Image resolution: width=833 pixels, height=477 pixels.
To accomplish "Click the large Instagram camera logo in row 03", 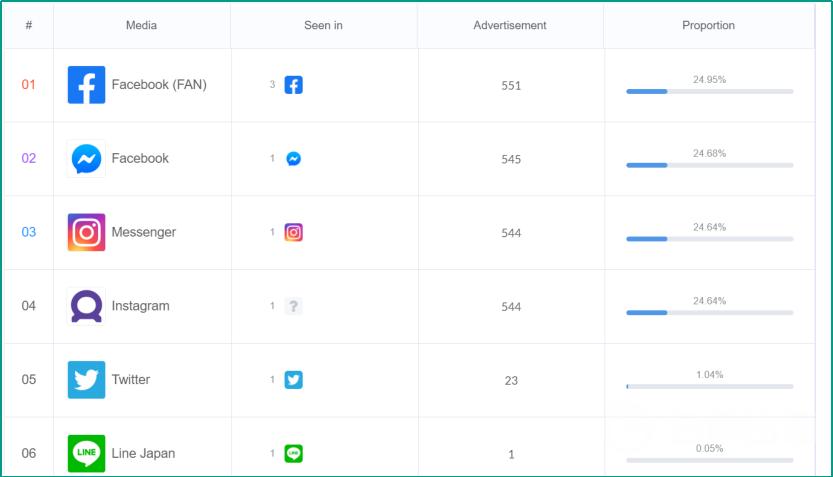I will [86, 232].
